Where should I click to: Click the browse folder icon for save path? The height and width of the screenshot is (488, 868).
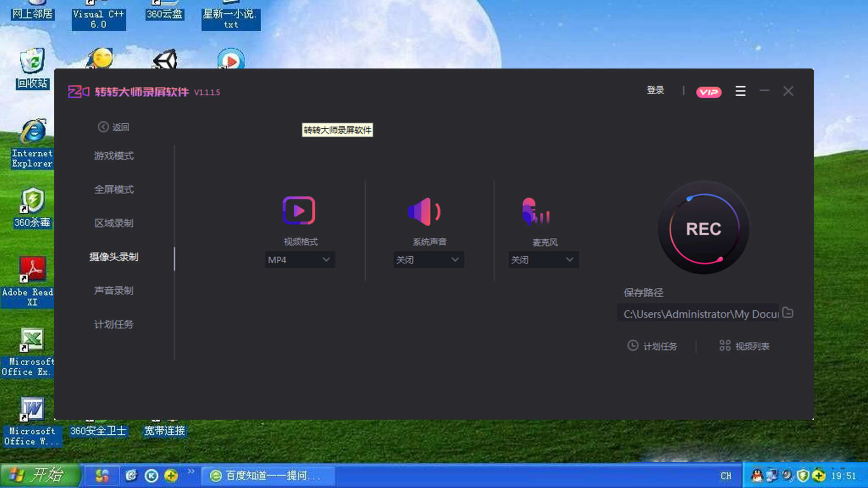[788, 313]
